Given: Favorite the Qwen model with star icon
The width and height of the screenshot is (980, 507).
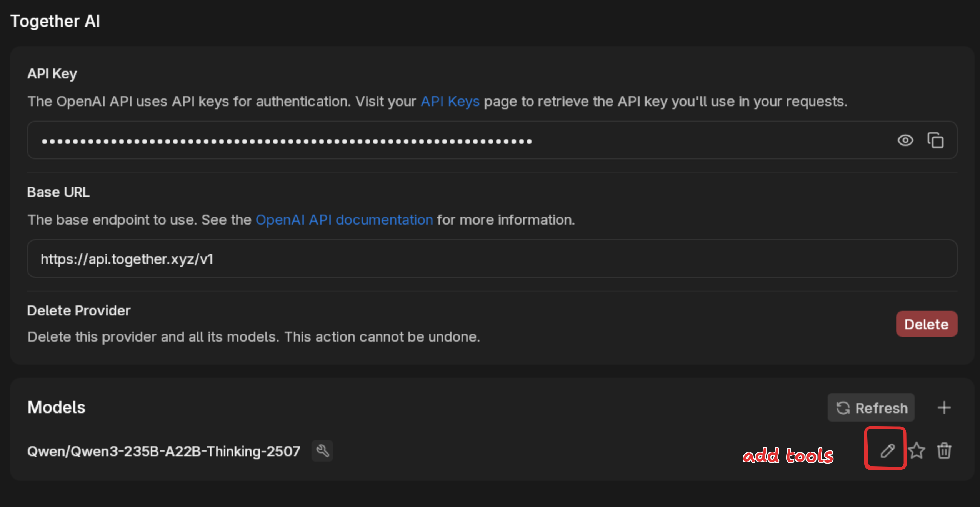Looking at the screenshot, I should tap(917, 450).
